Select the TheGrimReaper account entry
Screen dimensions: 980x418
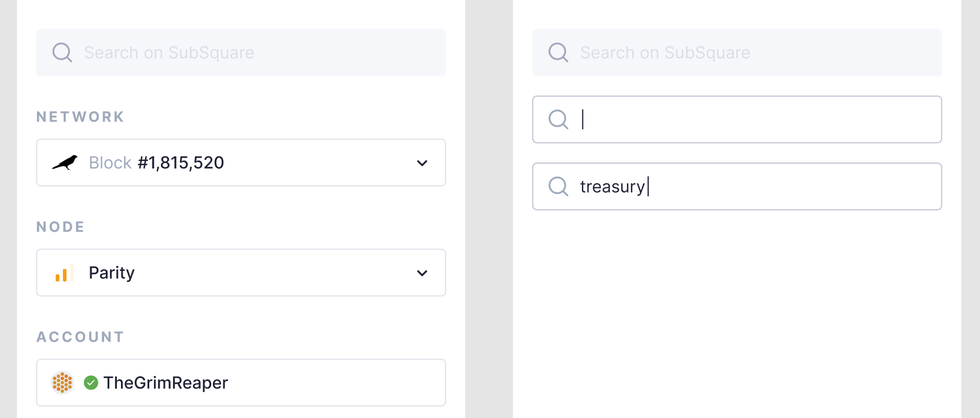(241, 383)
